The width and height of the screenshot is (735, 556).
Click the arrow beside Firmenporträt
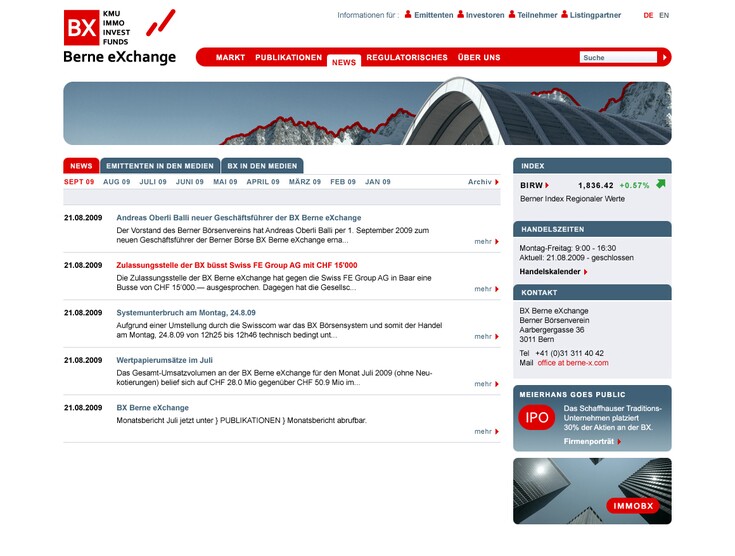coord(619,442)
